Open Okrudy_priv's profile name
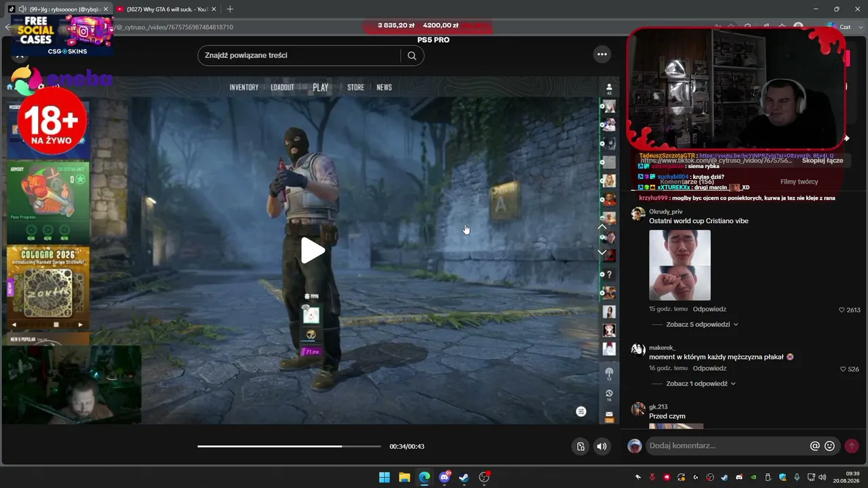 click(x=666, y=211)
